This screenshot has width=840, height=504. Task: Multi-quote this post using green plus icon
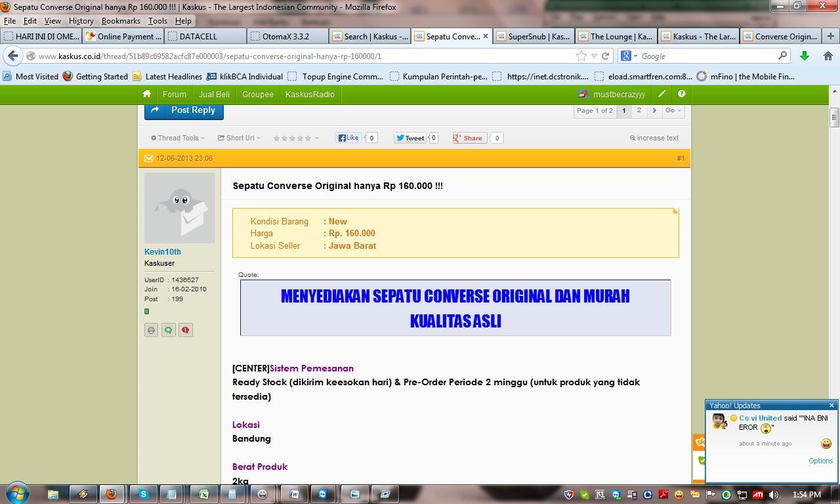168,329
